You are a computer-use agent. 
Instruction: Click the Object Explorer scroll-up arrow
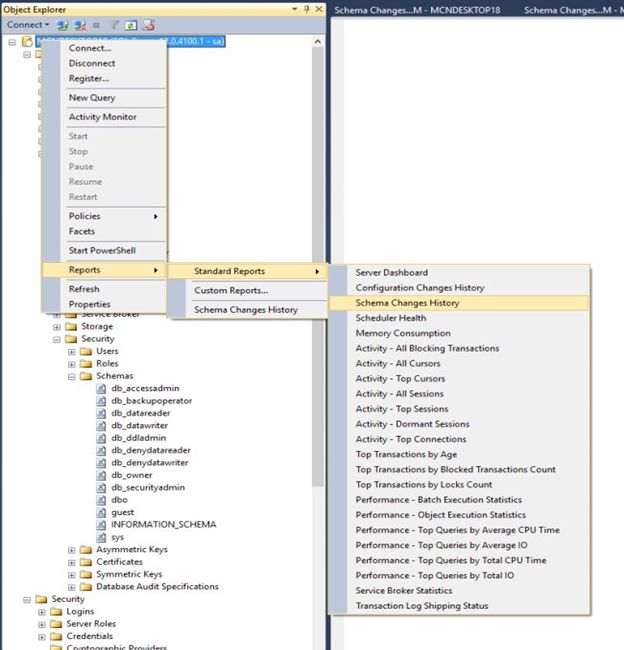[x=318, y=41]
